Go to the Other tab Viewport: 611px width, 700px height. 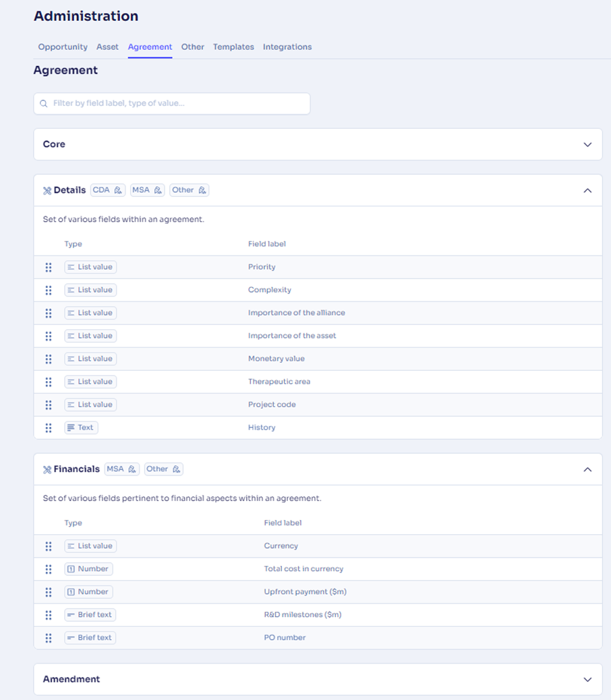193,47
